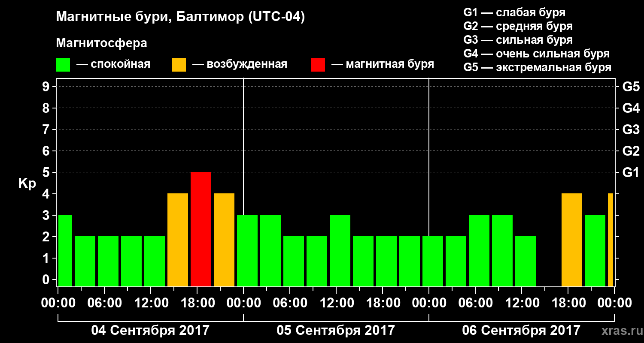Click the '04 Сентября 2017' date label
This screenshot has height=343, width=644.
pyautogui.click(x=150, y=330)
